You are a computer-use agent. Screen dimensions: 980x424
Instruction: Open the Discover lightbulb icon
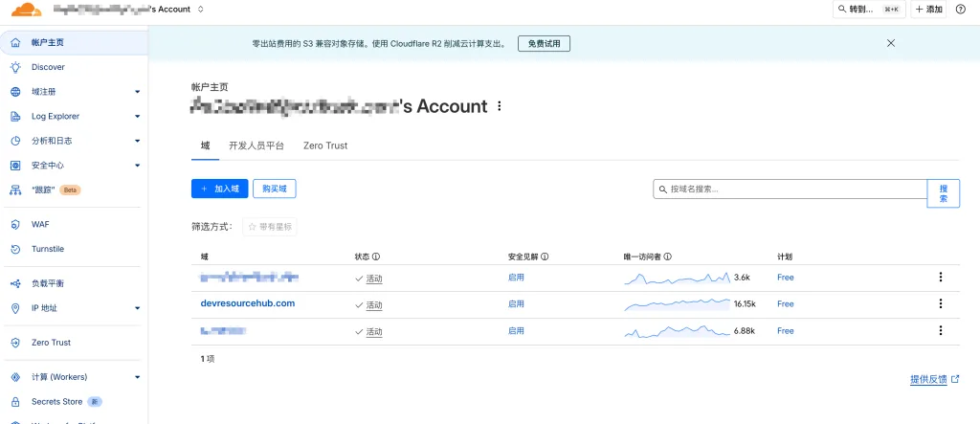click(15, 67)
